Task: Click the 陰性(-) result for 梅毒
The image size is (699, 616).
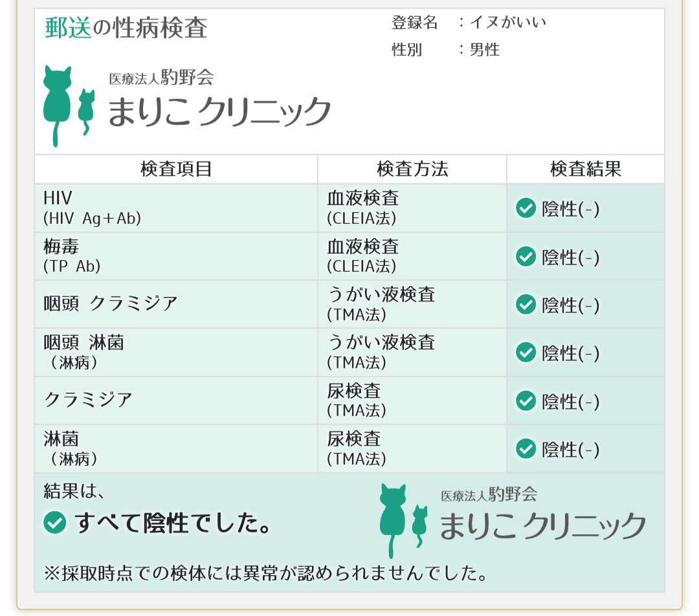Action: (570, 257)
